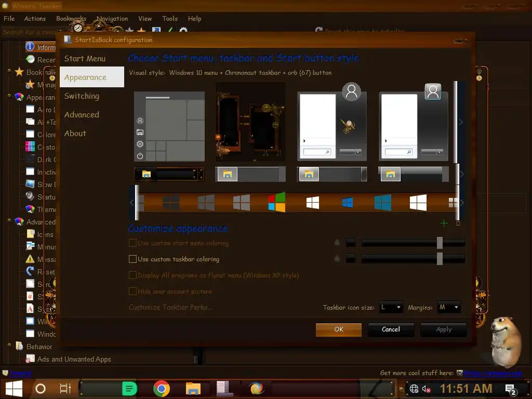Show previous start button images with left arrow
The width and height of the screenshot is (532, 399).
coord(131,203)
